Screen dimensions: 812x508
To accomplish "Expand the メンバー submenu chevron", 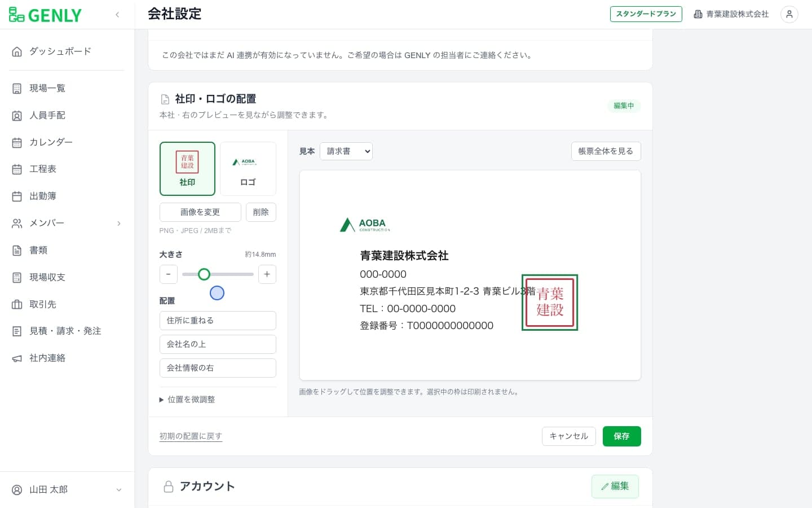I will [118, 224].
